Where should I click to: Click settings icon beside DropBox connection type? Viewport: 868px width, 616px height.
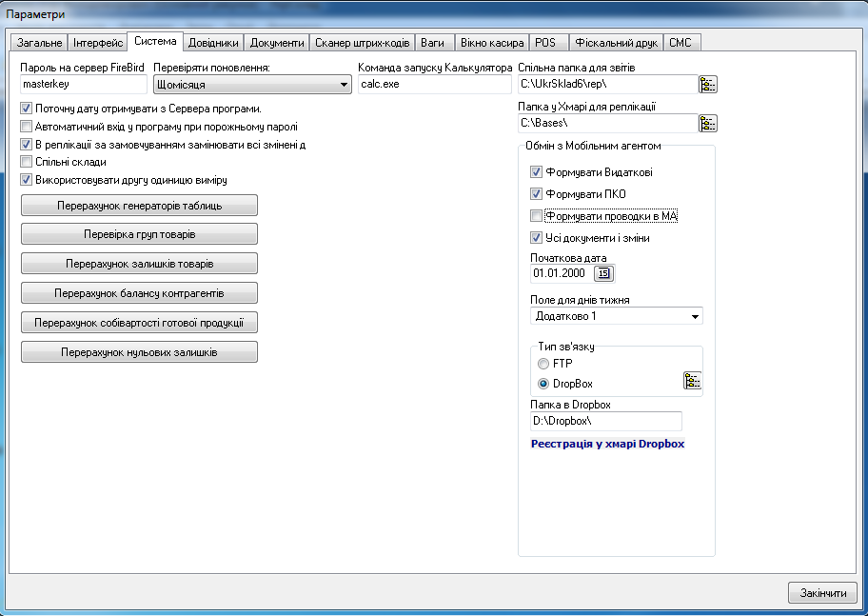[x=692, y=382]
